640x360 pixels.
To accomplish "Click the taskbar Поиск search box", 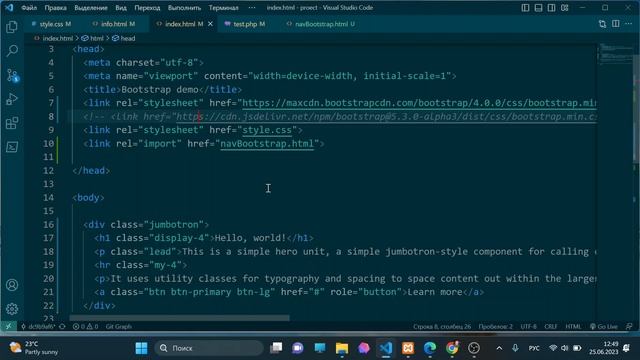I will (209, 348).
